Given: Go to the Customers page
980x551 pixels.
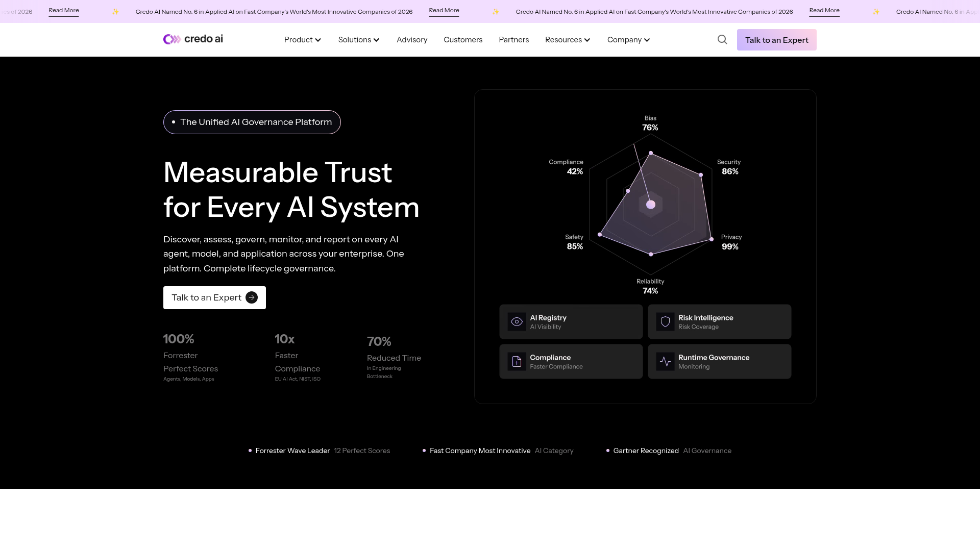Looking at the screenshot, I should tap(463, 40).
